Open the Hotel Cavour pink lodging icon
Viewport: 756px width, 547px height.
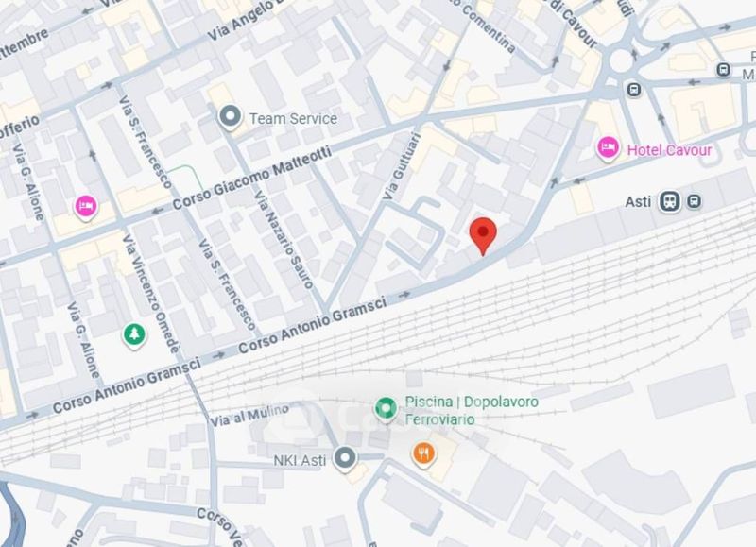(x=608, y=148)
